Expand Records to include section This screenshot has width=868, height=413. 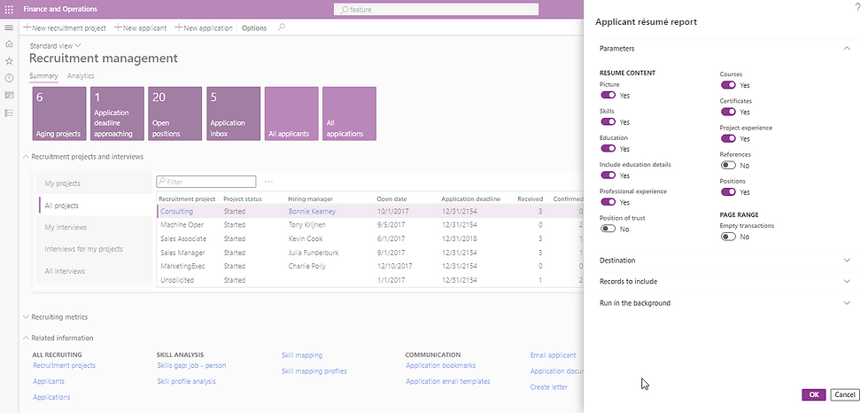[725, 281]
